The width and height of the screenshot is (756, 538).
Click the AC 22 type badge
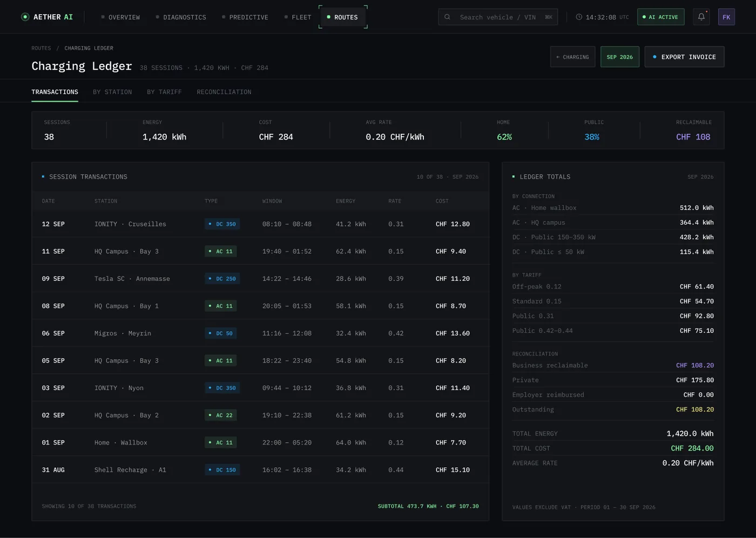(220, 415)
